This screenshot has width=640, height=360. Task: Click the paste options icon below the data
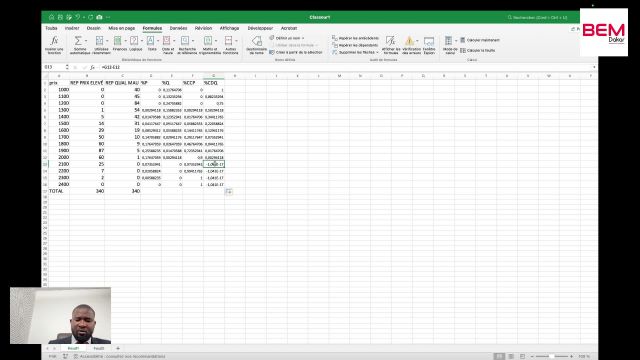229,191
